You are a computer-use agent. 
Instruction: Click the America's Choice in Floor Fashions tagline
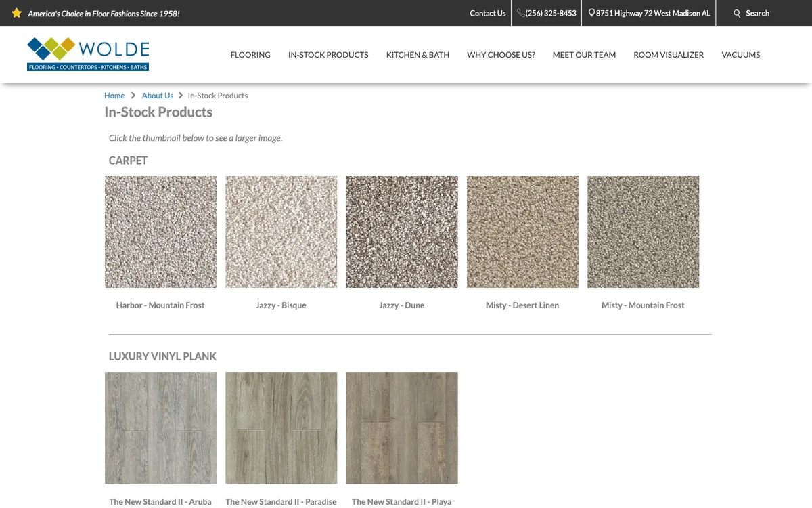coord(104,14)
